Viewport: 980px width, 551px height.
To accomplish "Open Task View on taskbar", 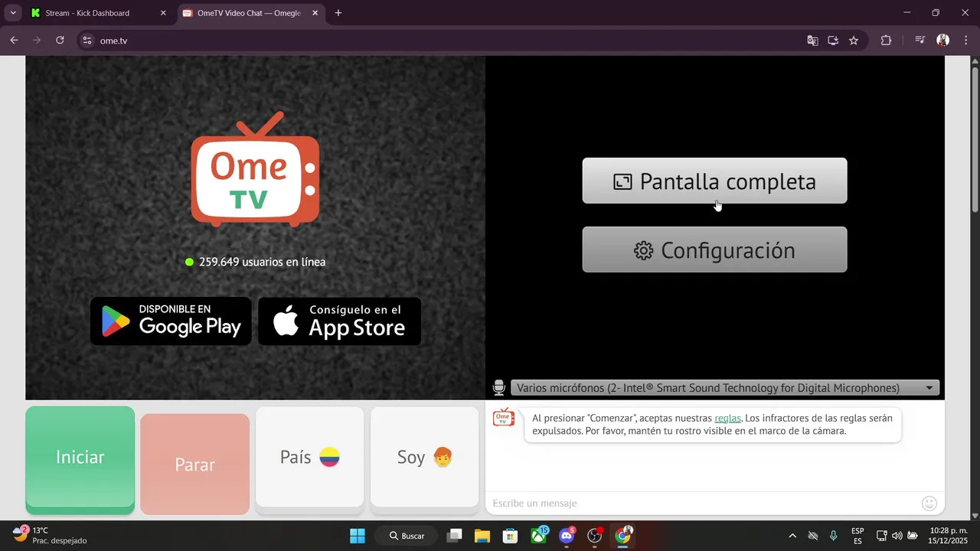I will click(x=455, y=536).
